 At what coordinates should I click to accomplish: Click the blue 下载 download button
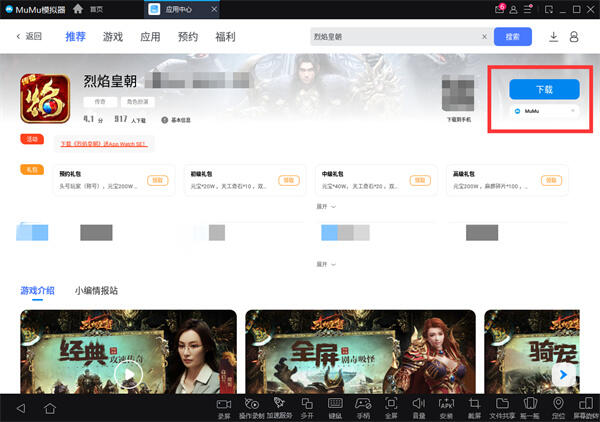tap(544, 90)
